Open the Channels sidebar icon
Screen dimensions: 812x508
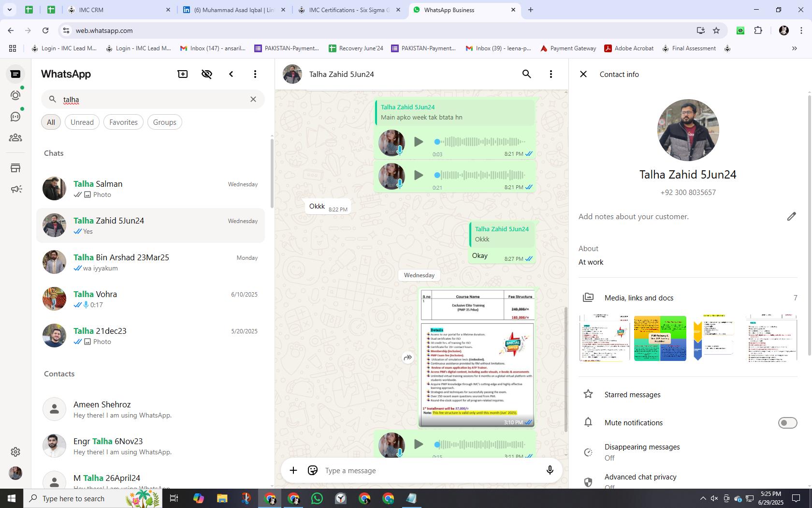click(x=15, y=117)
